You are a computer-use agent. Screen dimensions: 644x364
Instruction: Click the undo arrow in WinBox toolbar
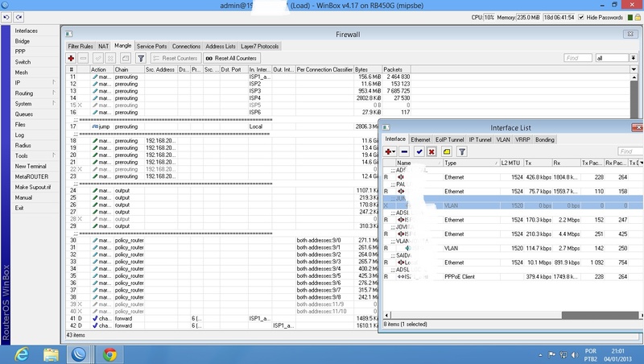tap(6, 17)
